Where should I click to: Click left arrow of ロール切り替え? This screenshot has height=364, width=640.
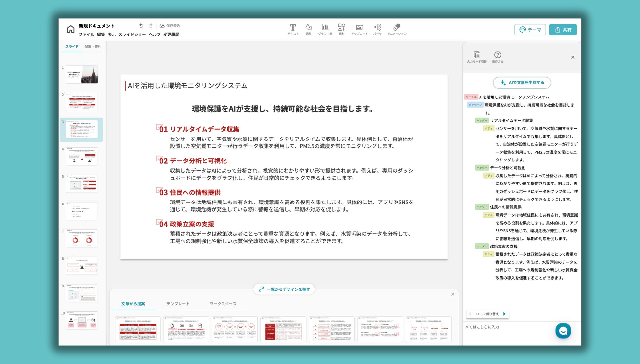[470, 314]
